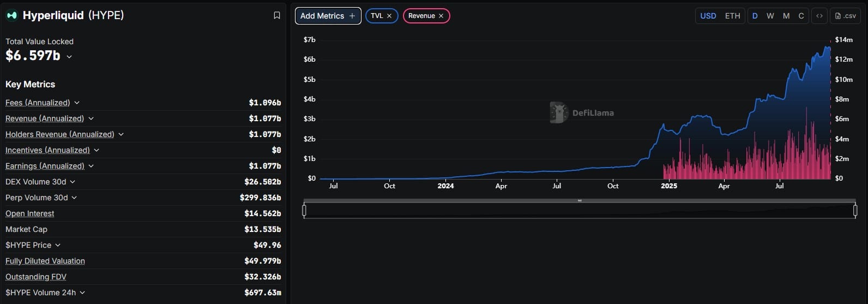868x304 pixels.
Task: Expand the $HYPE Price row
Action: tap(58, 245)
